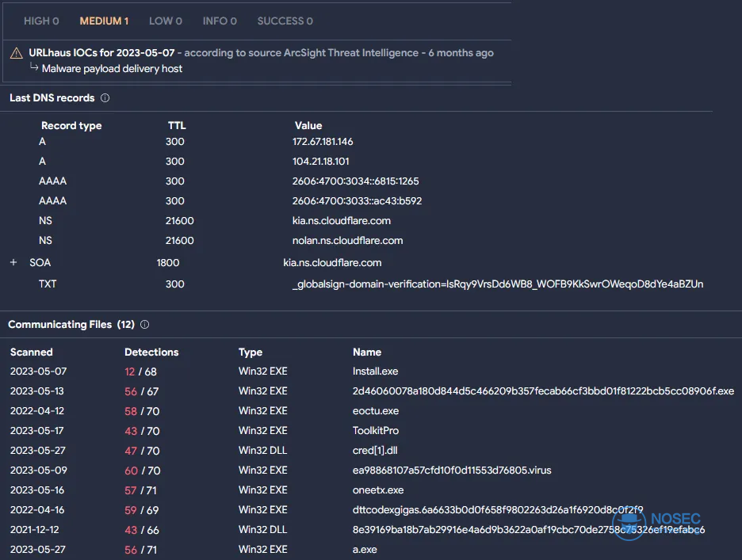Image resolution: width=742 pixels, height=560 pixels.
Task: Click nolan.ns.cloudflare.com NS value
Action: (348, 241)
